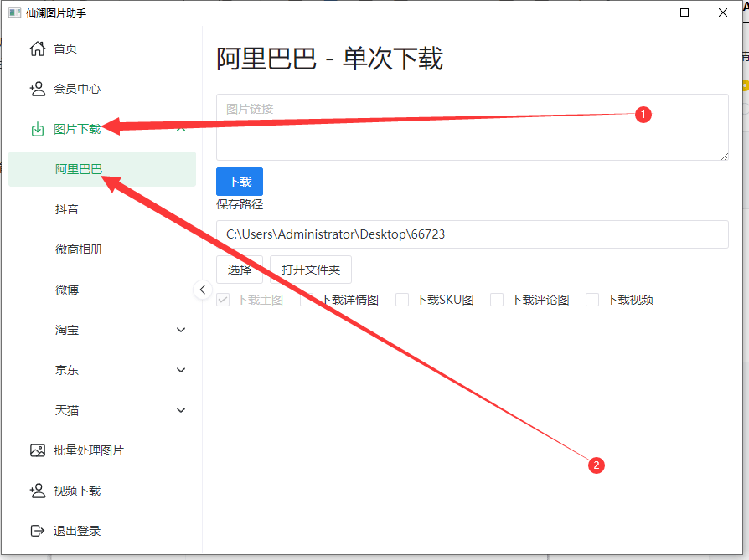Click the blue 下载 button

[x=240, y=182]
